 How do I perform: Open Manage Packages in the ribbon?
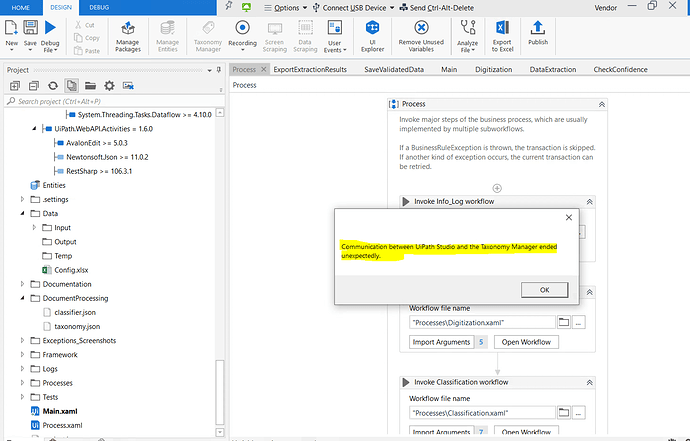coord(128,37)
